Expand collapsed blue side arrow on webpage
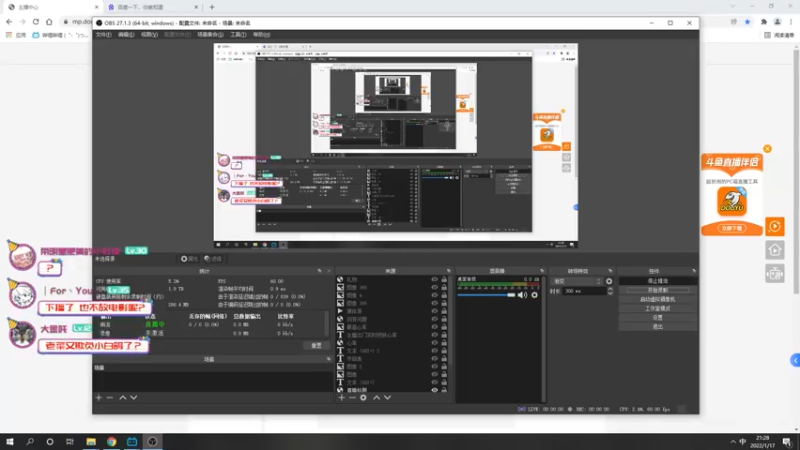 click(795, 360)
